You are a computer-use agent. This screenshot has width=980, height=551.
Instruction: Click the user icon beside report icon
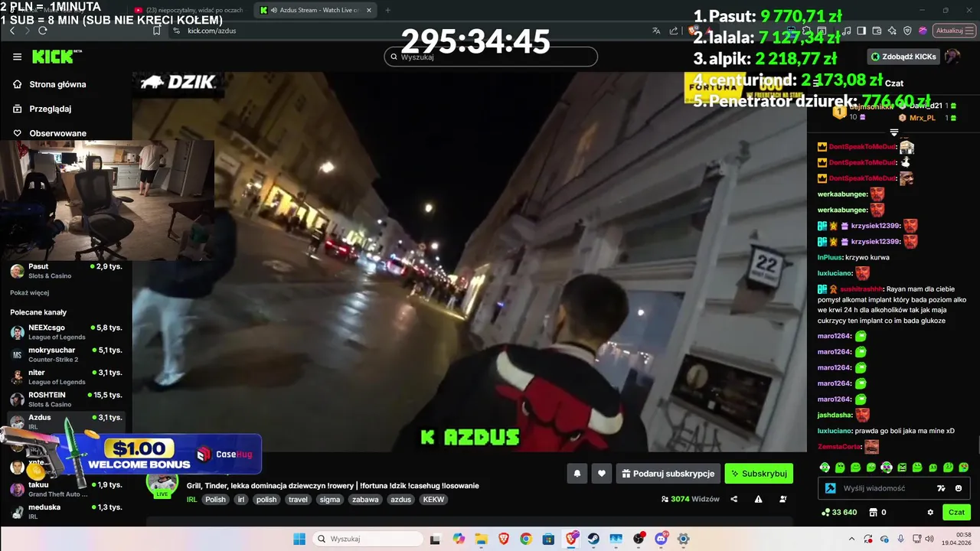tap(782, 499)
